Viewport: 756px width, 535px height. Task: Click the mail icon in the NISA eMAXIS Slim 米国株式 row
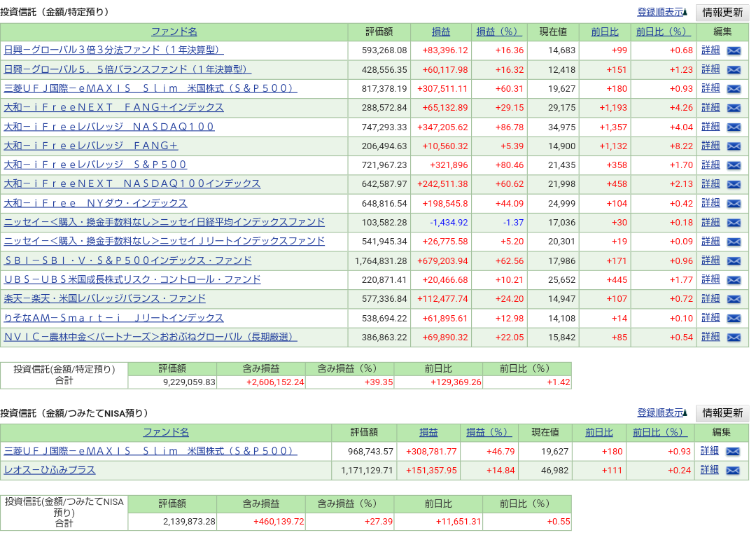tap(732, 452)
